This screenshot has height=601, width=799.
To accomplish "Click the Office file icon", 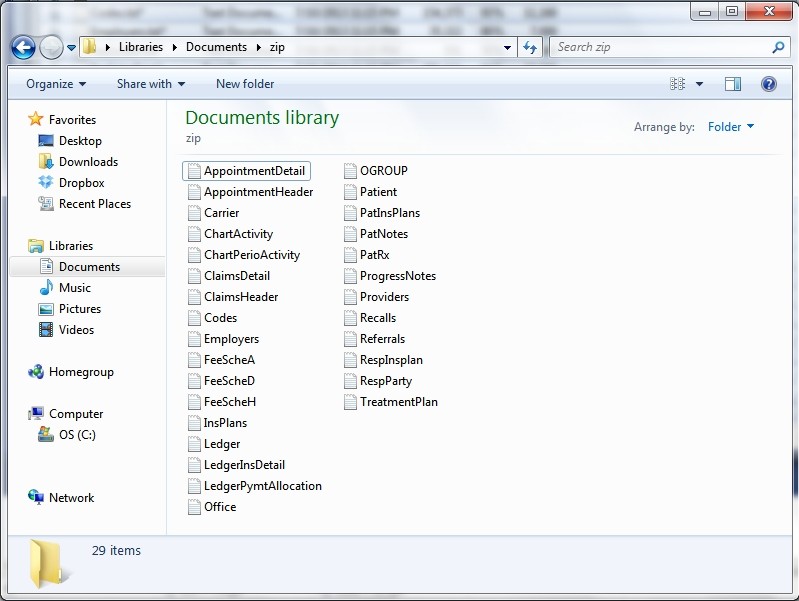I will coord(194,507).
